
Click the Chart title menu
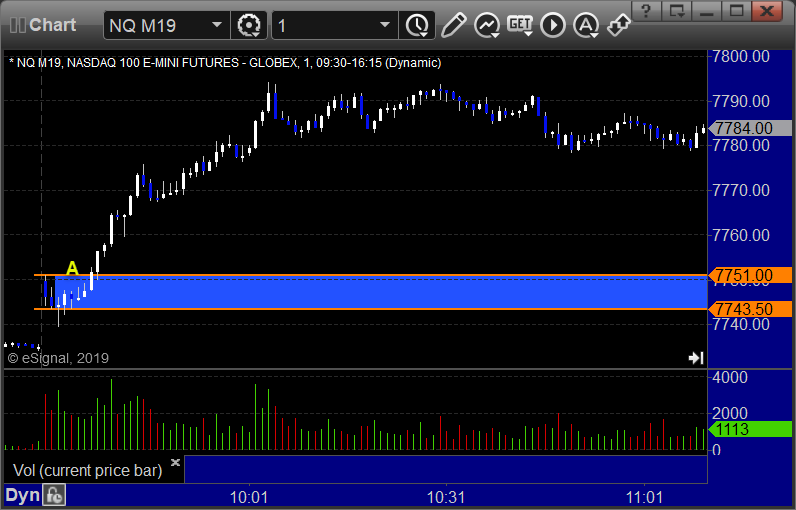pos(43,25)
